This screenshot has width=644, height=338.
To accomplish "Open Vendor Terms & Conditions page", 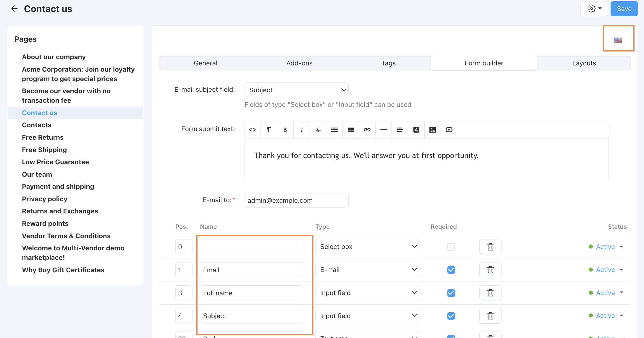I will [66, 236].
